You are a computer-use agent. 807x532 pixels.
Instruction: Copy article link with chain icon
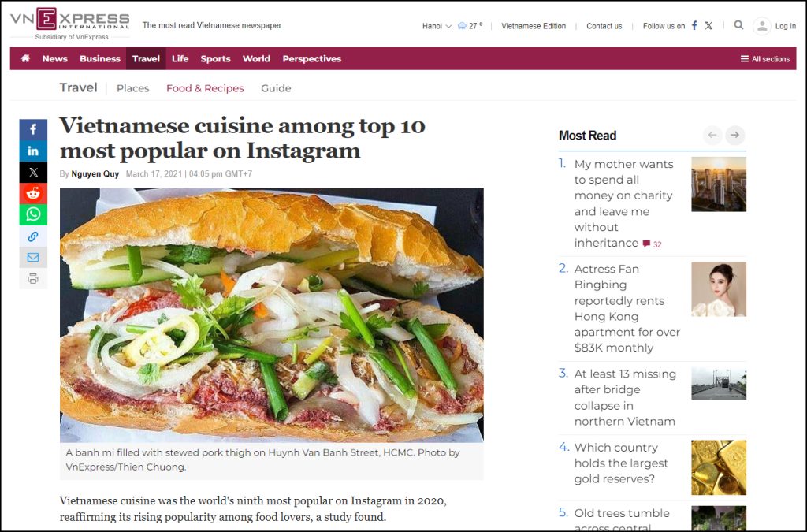pos(33,236)
